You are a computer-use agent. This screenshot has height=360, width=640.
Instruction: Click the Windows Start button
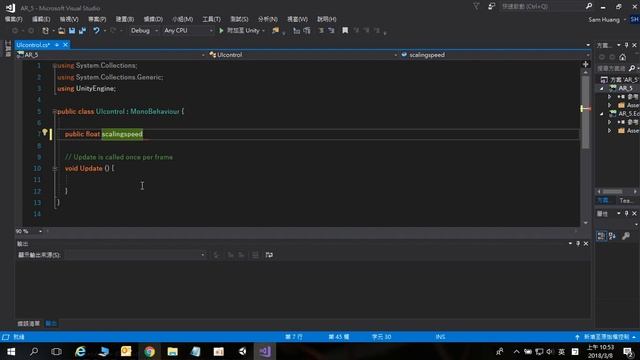pyautogui.click(x=11, y=351)
